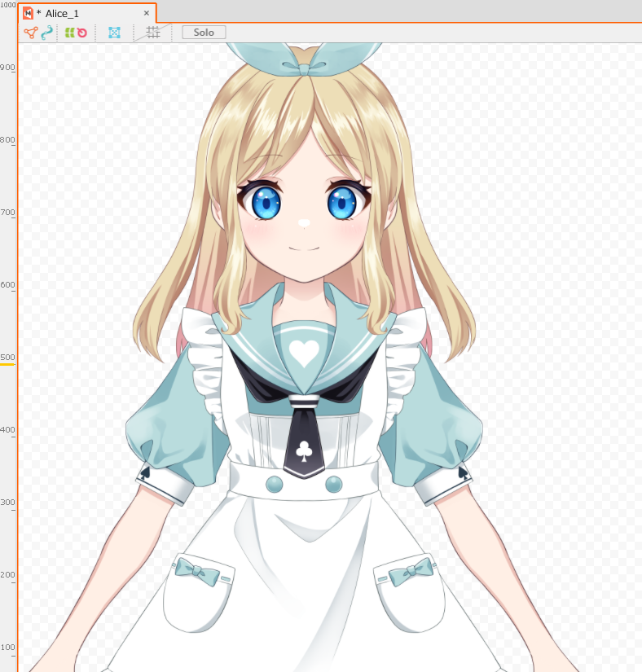
Task: Select the orange mesh edit tool icon
Action: point(31,33)
